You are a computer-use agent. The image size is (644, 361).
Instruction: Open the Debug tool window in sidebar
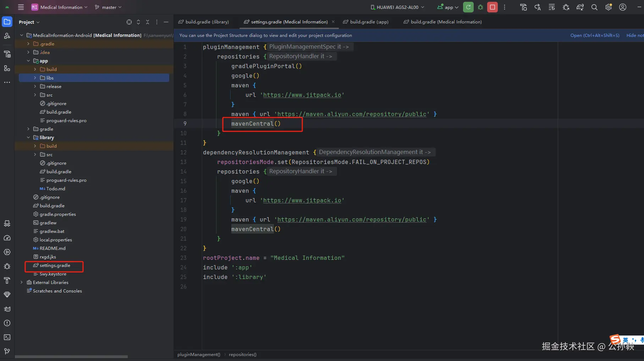[x=7, y=266]
